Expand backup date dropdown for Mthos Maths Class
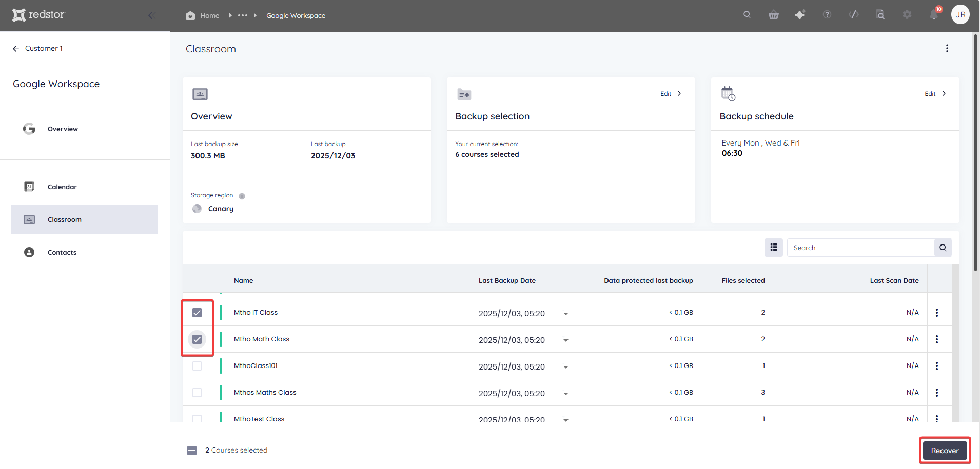This screenshot has height=469, width=980. [x=566, y=394]
